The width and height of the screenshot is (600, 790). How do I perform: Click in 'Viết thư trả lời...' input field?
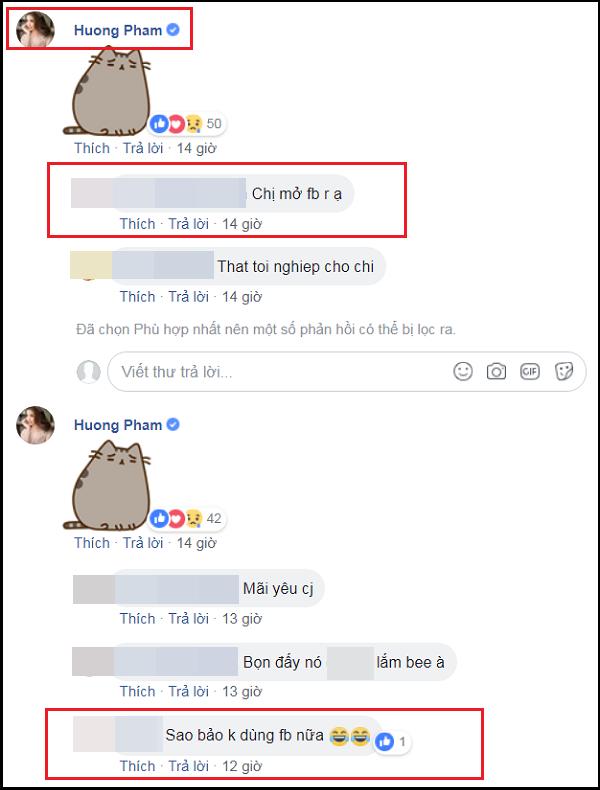pyautogui.click(x=282, y=372)
